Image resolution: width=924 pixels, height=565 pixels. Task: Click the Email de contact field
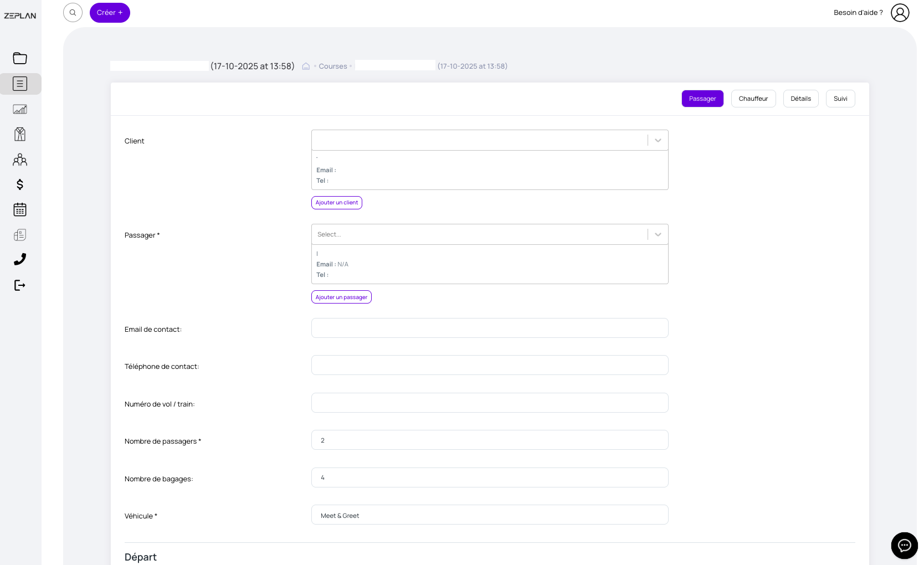[490, 328]
